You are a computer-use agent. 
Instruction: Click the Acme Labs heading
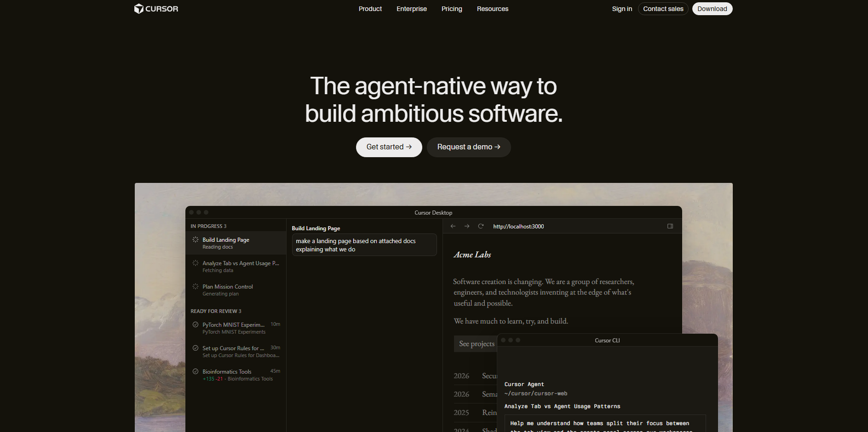pos(472,255)
